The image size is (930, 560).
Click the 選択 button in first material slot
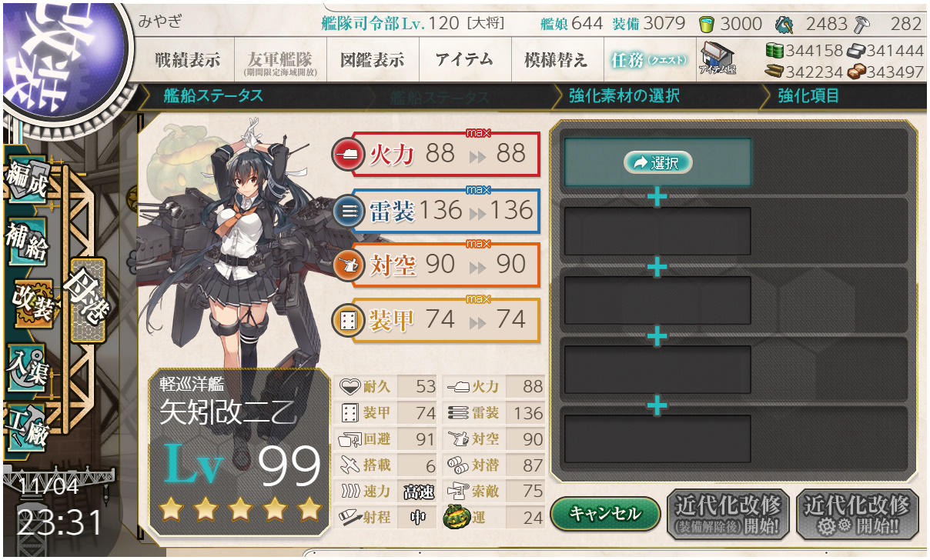[x=657, y=162]
